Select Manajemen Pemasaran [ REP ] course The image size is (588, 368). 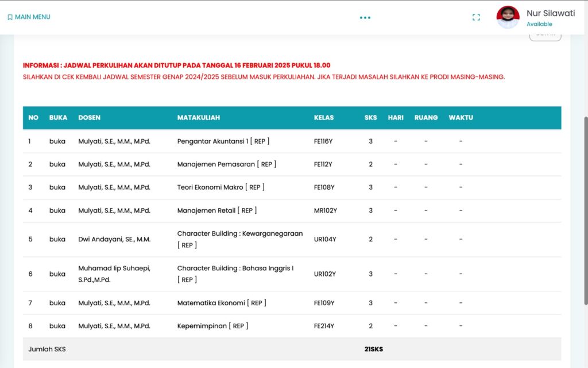pyautogui.click(x=226, y=164)
